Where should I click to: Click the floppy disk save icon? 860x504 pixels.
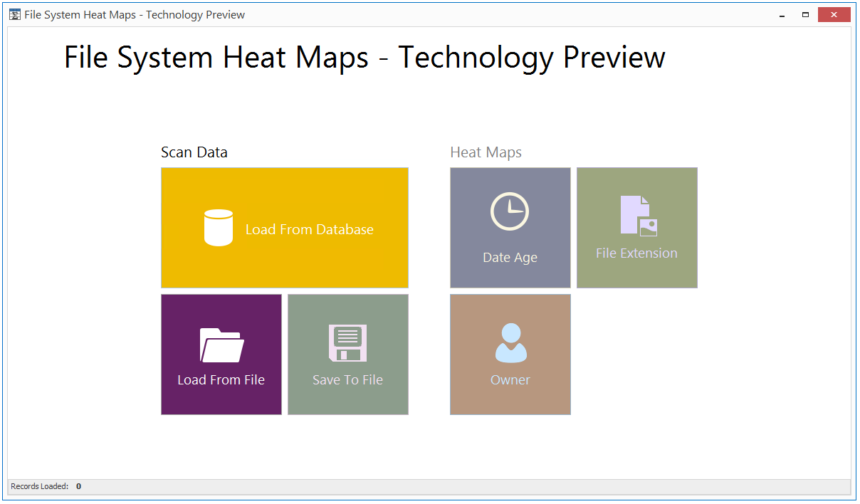coord(347,343)
